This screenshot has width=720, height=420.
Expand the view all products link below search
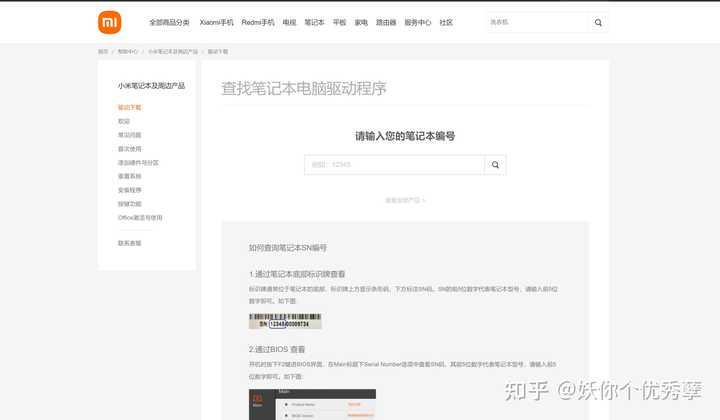tap(405, 200)
